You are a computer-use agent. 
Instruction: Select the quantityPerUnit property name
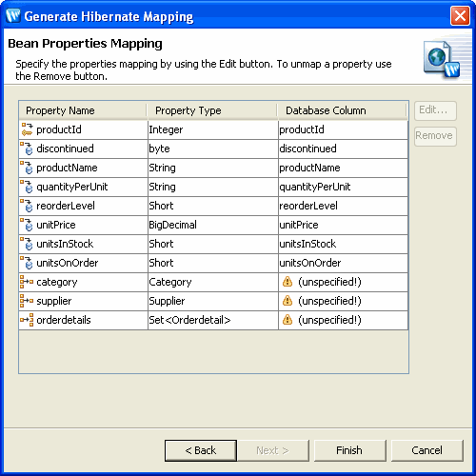coord(72,187)
